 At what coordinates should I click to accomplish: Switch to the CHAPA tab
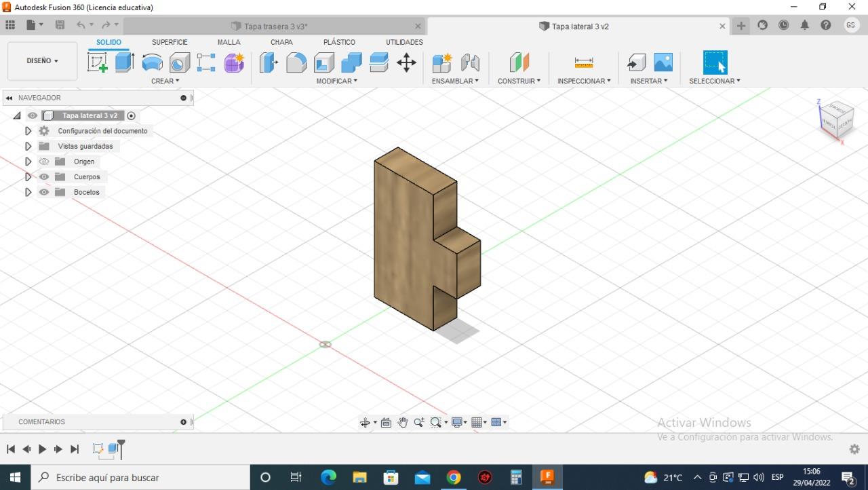281,42
